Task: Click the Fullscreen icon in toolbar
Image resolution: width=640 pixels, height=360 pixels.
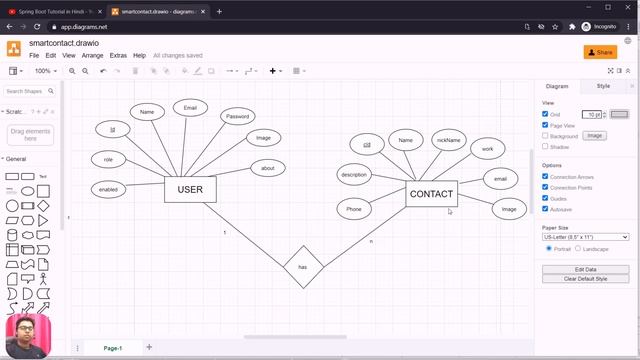Action: point(610,71)
